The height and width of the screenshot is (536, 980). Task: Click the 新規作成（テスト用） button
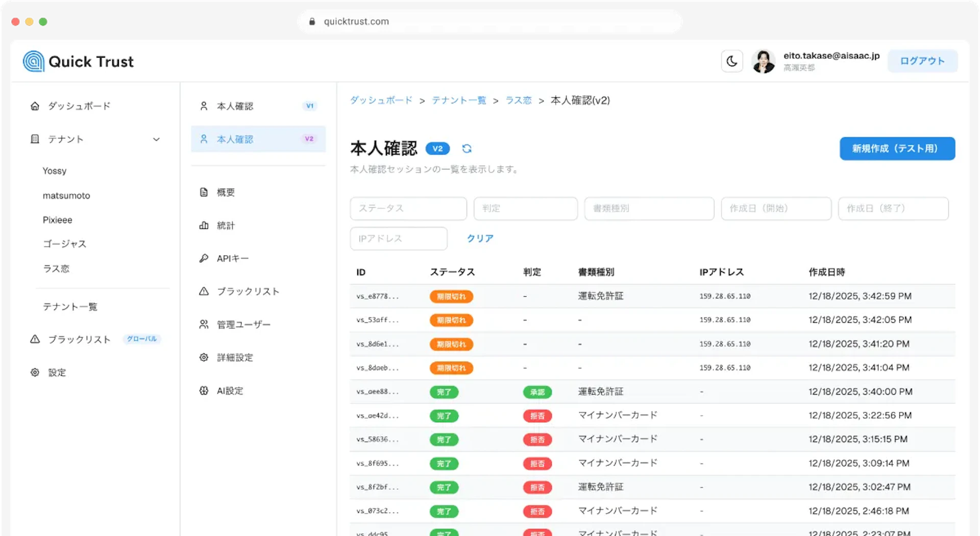point(897,148)
